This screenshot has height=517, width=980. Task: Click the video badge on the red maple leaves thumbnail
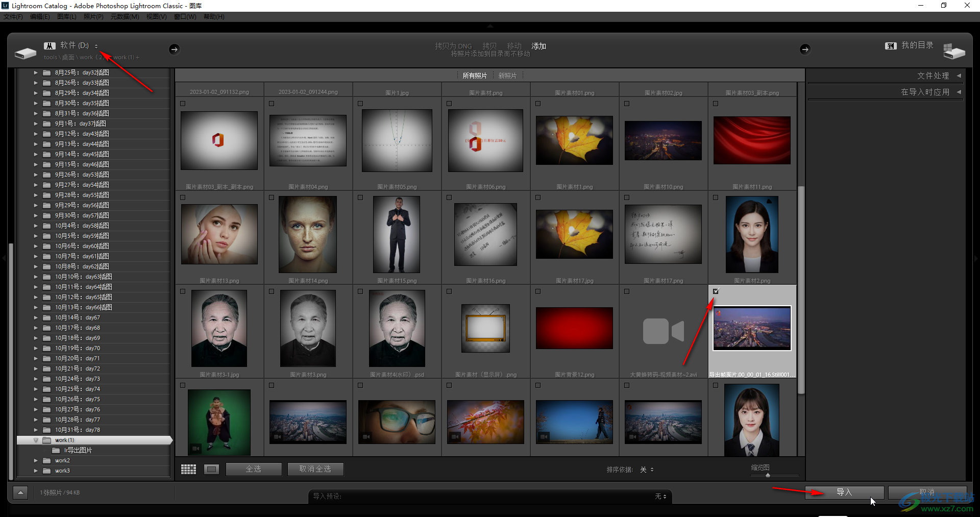point(455,437)
